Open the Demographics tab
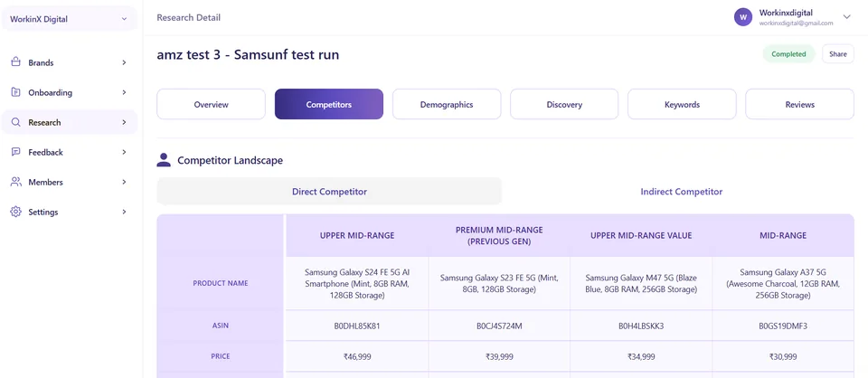 click(x=447, y=104)
